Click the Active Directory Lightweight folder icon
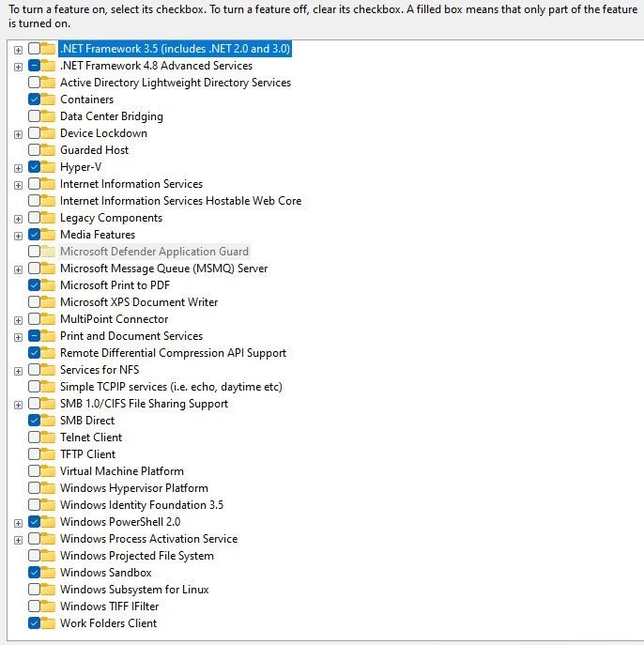This screenshot has height=645, width=644. coord(48,83)
